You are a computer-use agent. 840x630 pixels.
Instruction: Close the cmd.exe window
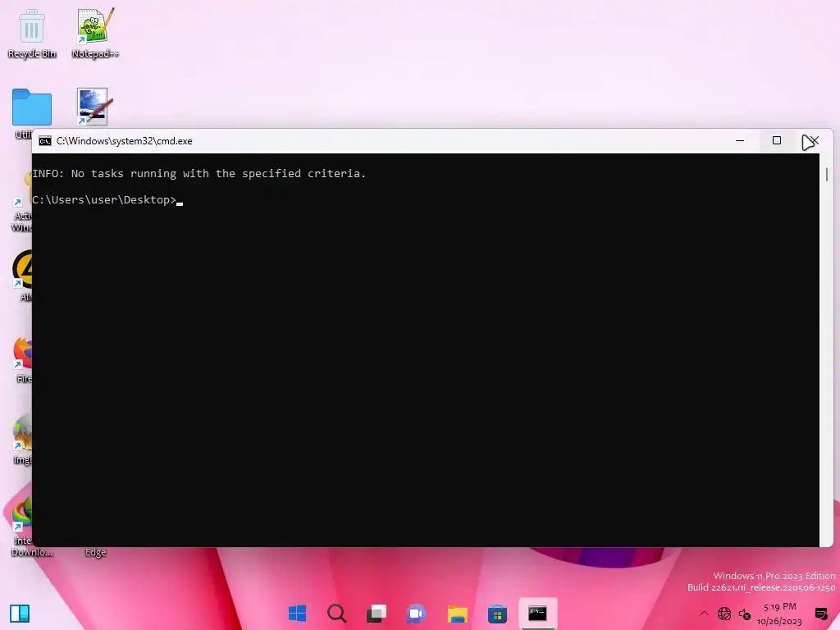(814, 140)
